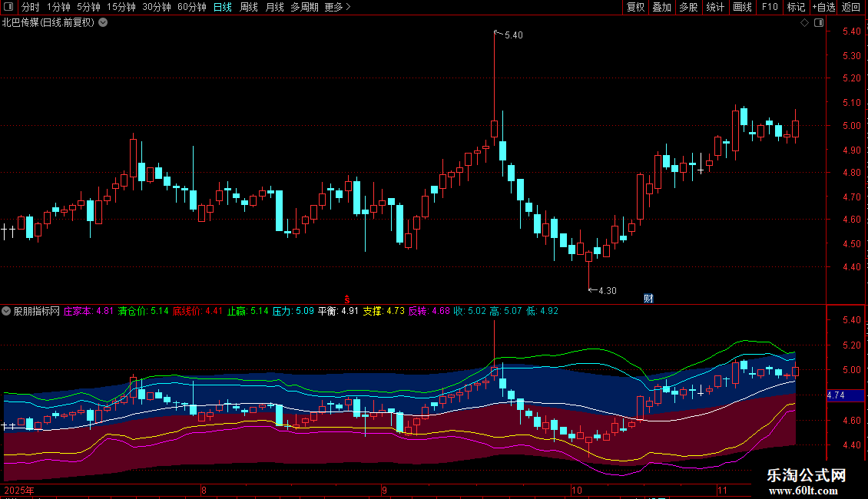Viewport: 868px width, 499px height.
Task: Toggle 复权 price adjustment
Action: click(635, 8)
